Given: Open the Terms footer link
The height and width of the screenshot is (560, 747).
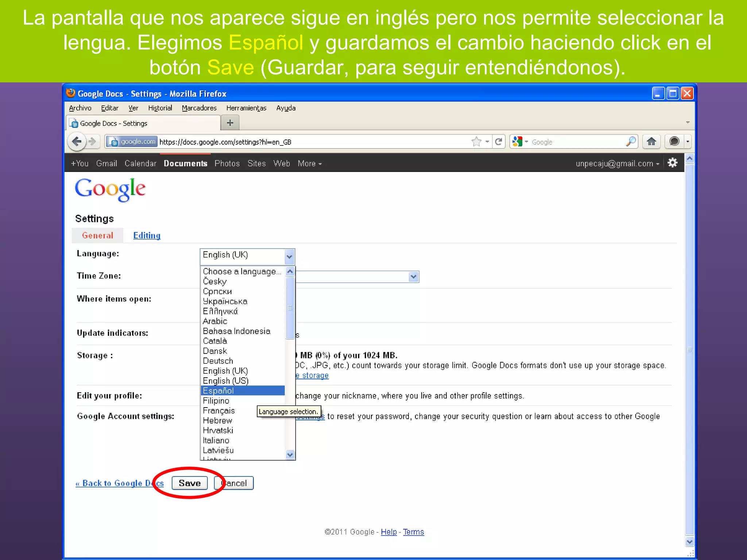Looking at the screenshot, I should pyautogui.click(x=414, y=532).
